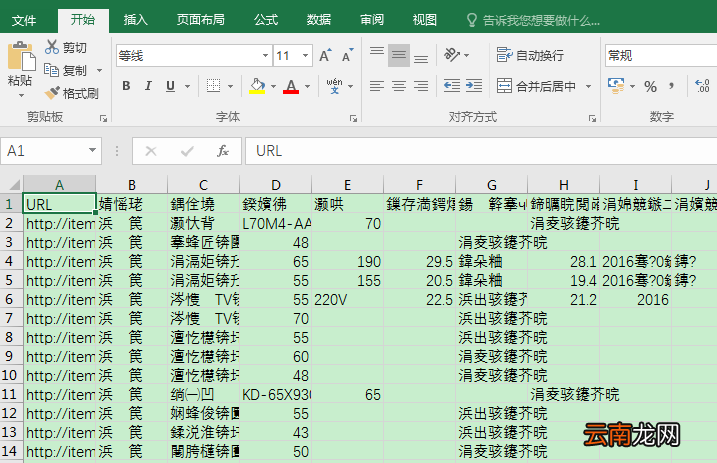Open the insert function fx dialog
This screenshot has width=717, height=463.
[x=223, y=151]
